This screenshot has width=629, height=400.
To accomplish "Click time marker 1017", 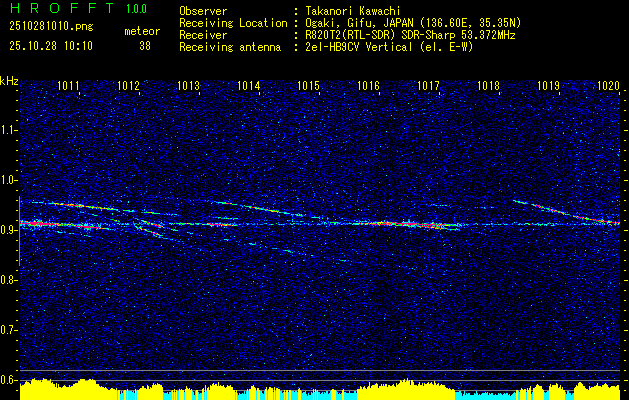I will coord(428,85).
